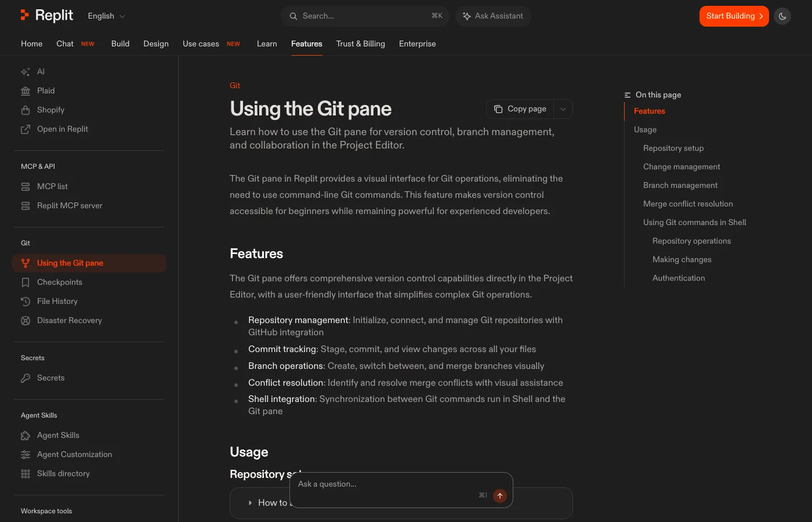Open Secrets page in sidebar
Viewport: 812px width, 522px height.
89,378
